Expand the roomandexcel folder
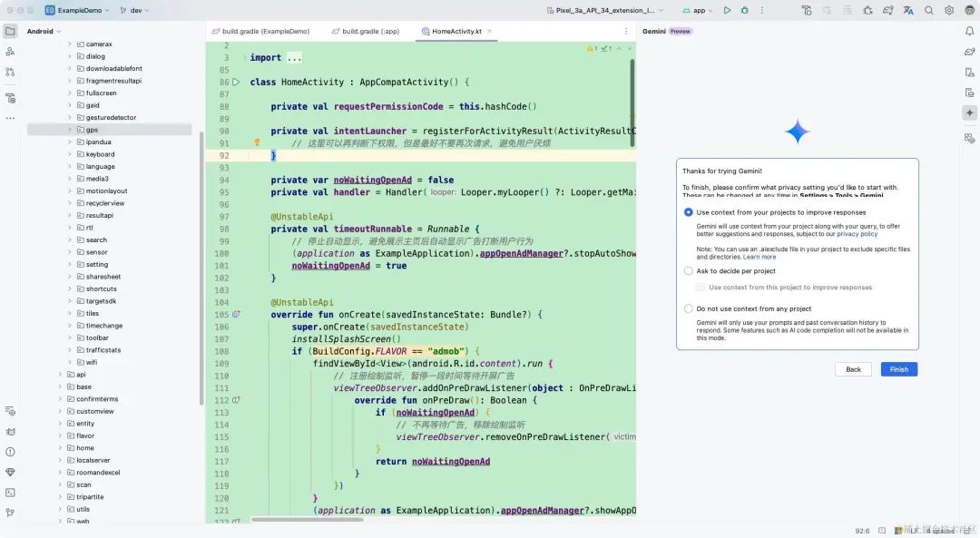This screenshot has height=538, width=980. [x=60, y=473]
